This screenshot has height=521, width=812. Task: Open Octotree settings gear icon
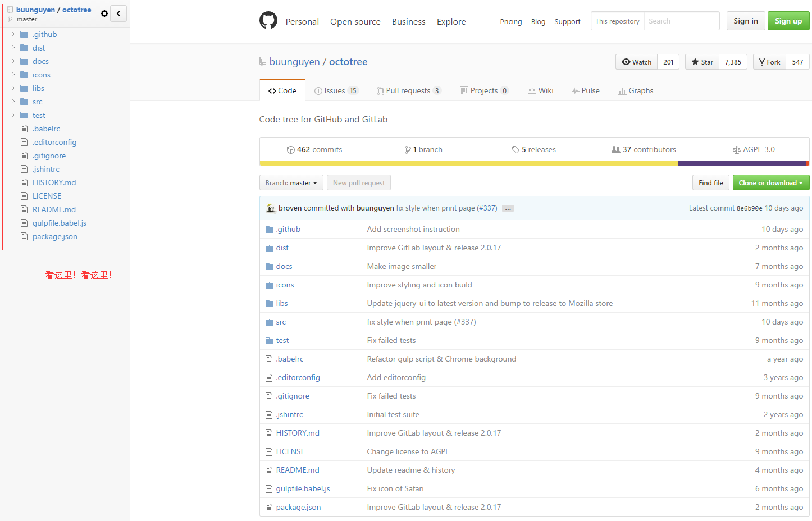click(104, 13)
